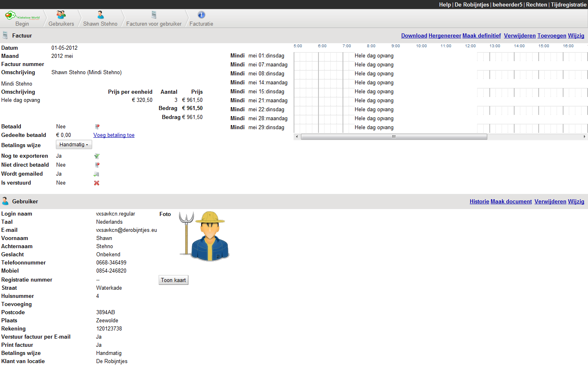Viewport: 588px width, 381px height.
Task: Click the Facturatie info icon
Action: (x=201, y=15)
